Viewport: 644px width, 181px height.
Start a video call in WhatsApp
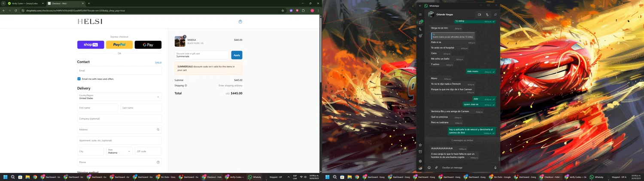[x=480, y=15]
